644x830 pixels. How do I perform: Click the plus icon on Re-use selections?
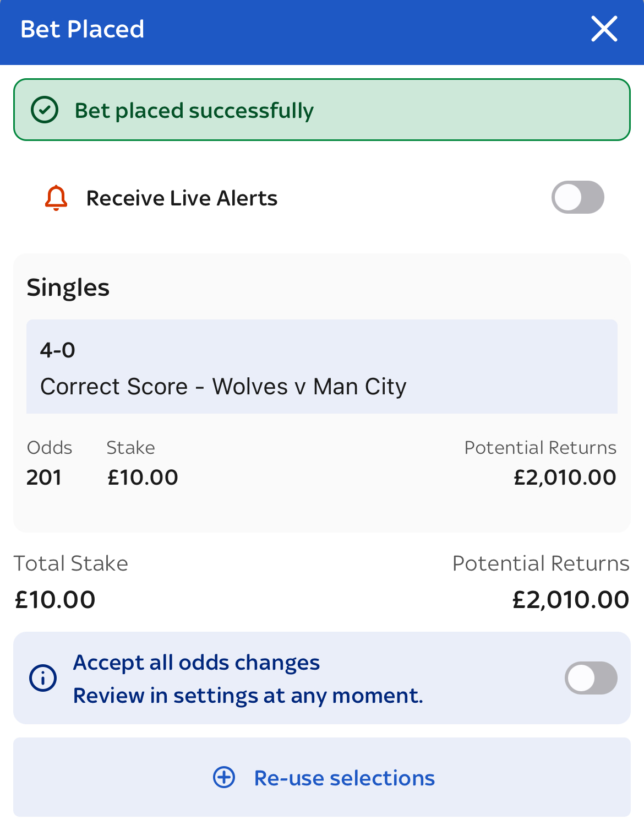coord(224,778)
